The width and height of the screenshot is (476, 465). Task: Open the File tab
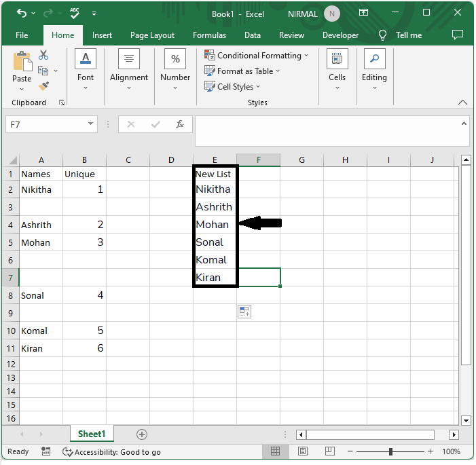[x=22, y=35]
